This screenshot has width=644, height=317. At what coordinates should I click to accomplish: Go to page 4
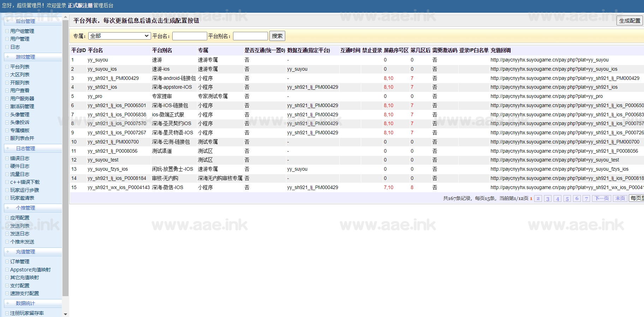[x=557, y=199]
